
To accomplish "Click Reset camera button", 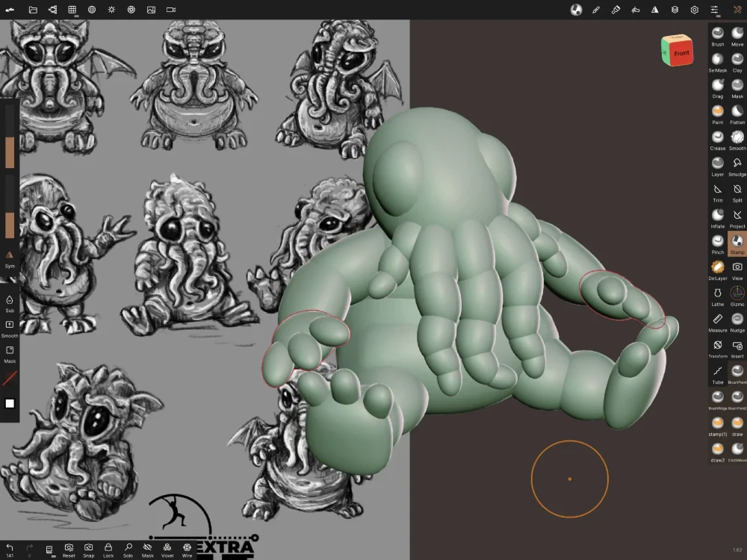I will click(69, 550).
